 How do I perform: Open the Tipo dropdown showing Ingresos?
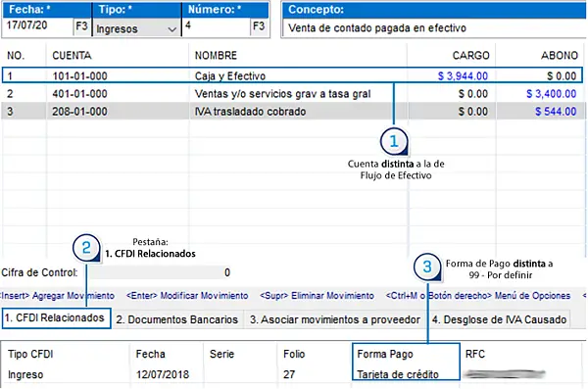coord(136,28)
